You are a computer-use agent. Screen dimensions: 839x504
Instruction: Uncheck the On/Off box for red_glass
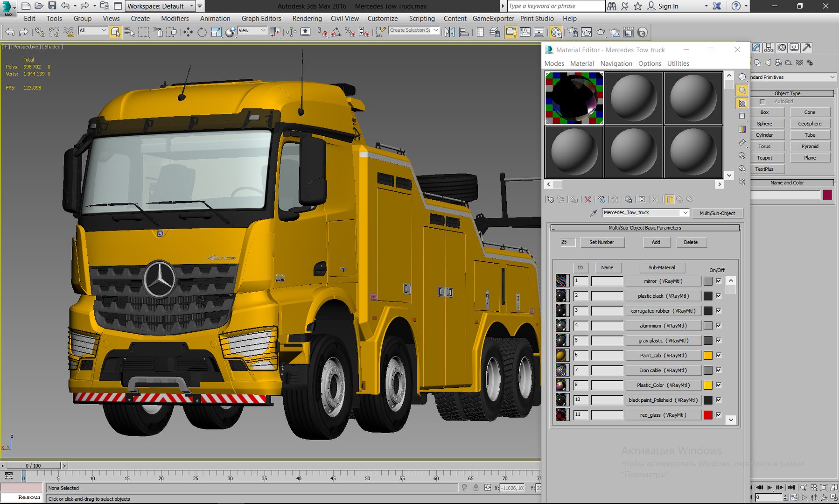coord(719,414)
